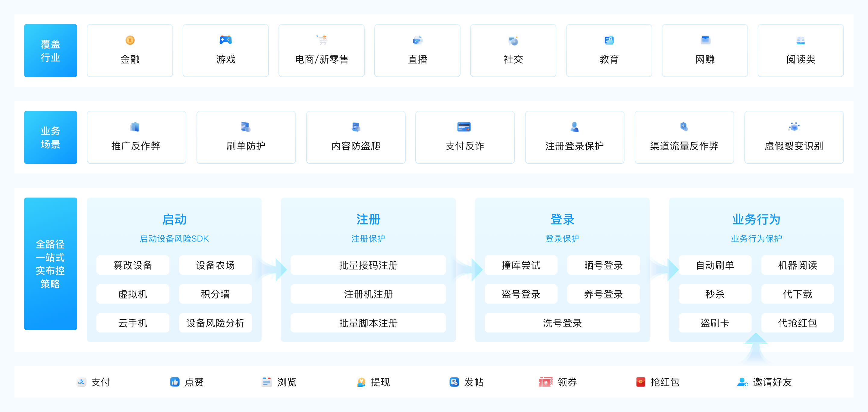Click the 注册登录保护 user icon
The width and height of the screenshot is (868, 412).
574,127
